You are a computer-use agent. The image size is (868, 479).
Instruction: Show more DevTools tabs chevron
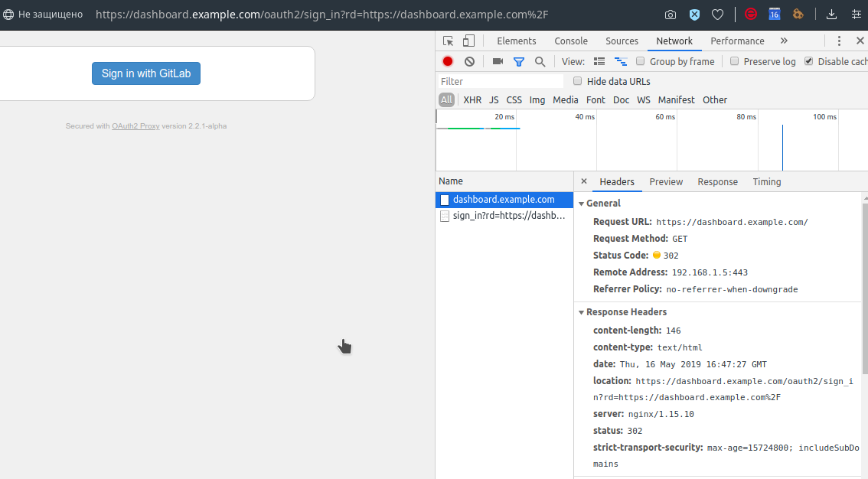784,41
